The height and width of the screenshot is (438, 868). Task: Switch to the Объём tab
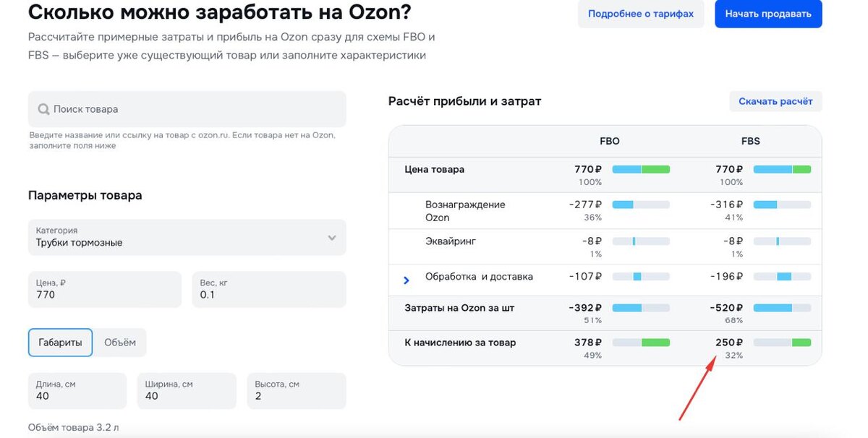120,343
